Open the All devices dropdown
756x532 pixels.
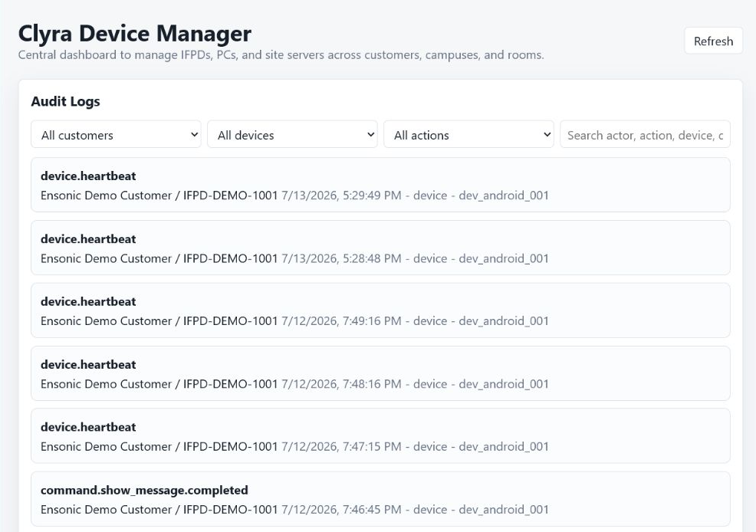(x=292, y=134)
